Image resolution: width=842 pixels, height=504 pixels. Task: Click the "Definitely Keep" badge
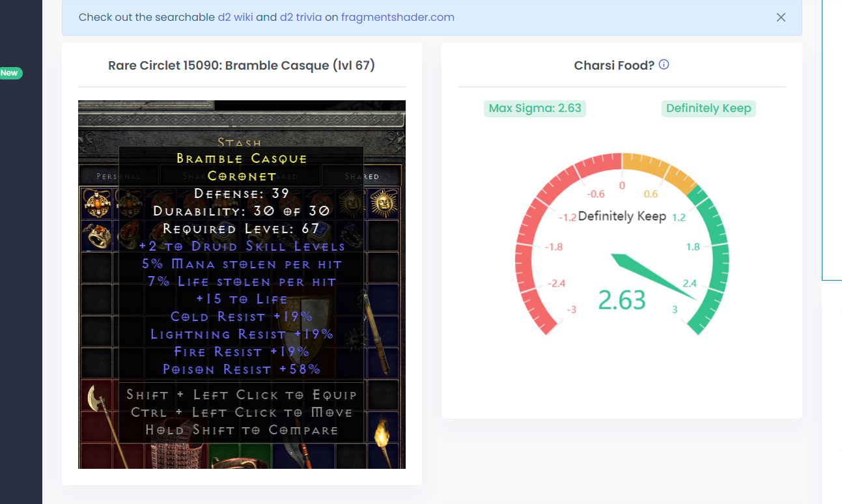click(x=709, y=108)
